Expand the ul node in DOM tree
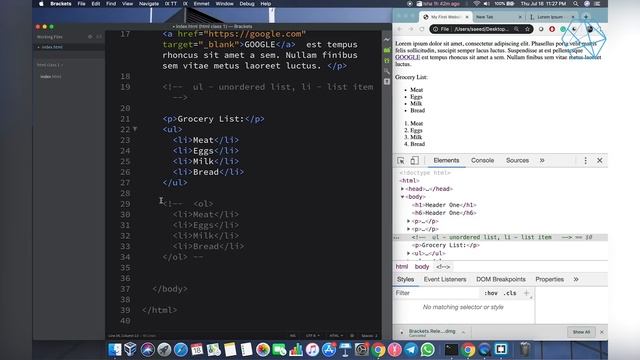Screen dimensions: 640x360 [x=409, y=253]
